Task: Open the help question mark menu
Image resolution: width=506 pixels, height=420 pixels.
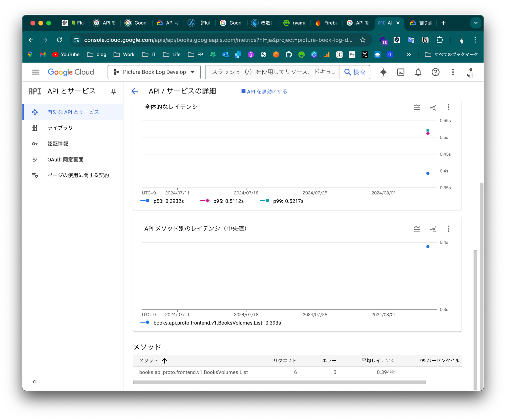Action: coord(435,72)
